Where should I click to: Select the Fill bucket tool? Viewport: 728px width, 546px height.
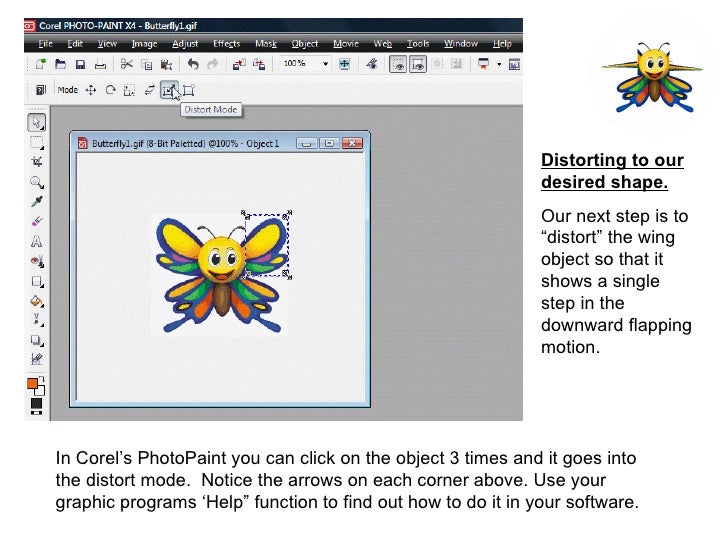click(x=37, y=301)
